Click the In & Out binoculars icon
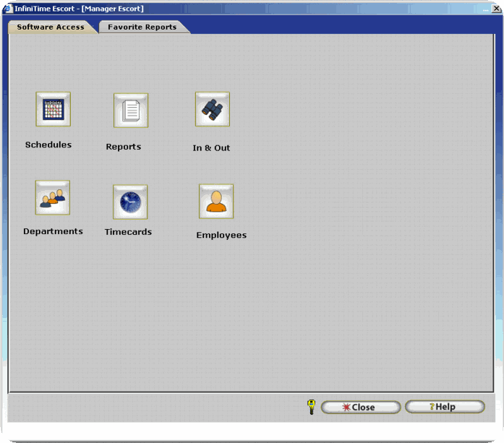This screenshot has height=443, width=504. tap(212, 109)
